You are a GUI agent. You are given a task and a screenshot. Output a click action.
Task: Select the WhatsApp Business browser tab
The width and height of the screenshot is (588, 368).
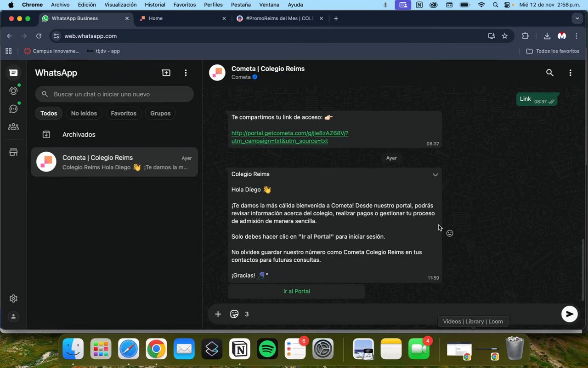pos(85,18)
